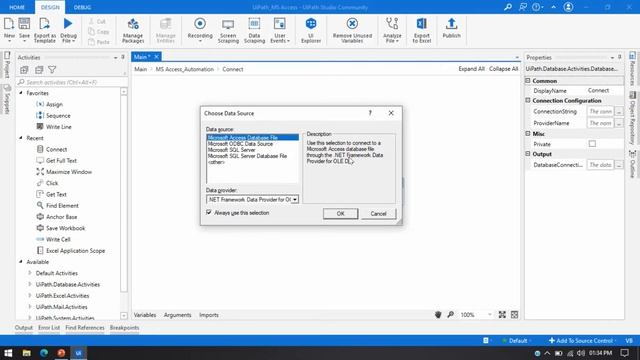Collapse Available group in Activities
The height and width of the screenshot is (360, 640).
coord(21,262)
